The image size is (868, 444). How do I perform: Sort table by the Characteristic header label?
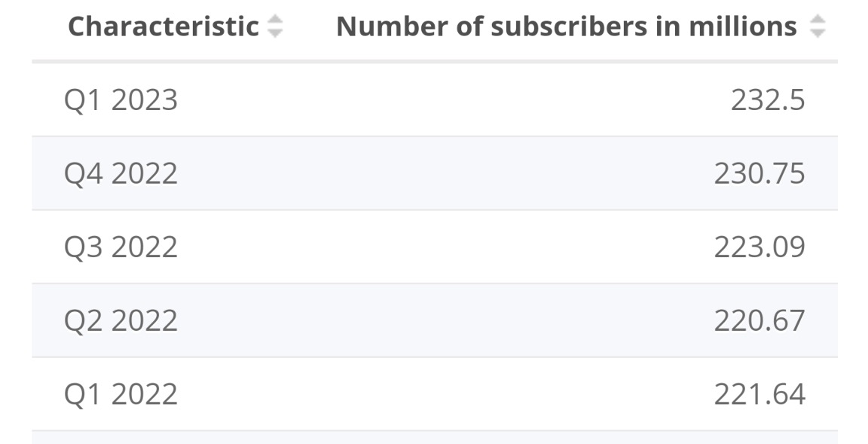pyautogui.click(x=164, y=26)
